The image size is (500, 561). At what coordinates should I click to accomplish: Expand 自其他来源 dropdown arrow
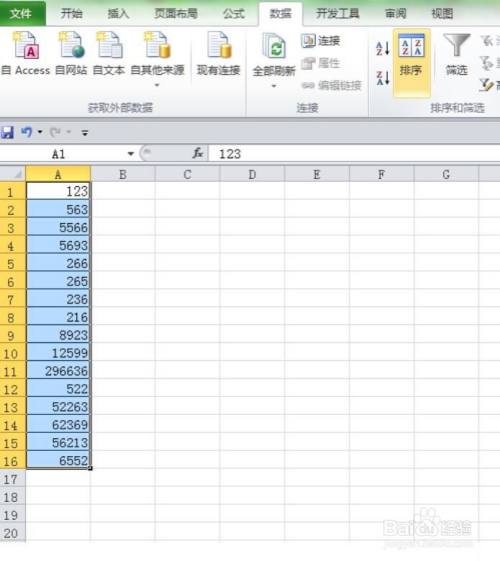click(157, 85)
